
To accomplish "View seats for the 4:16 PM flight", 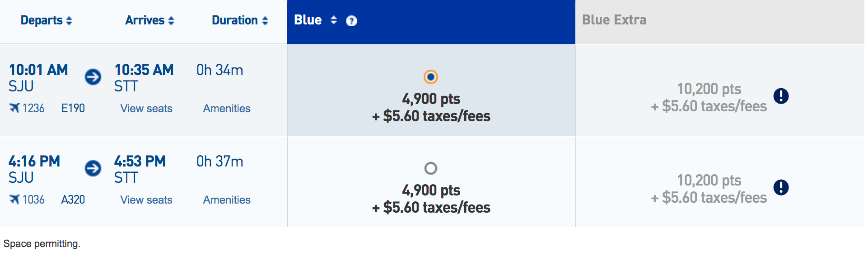I will [146, 200].
